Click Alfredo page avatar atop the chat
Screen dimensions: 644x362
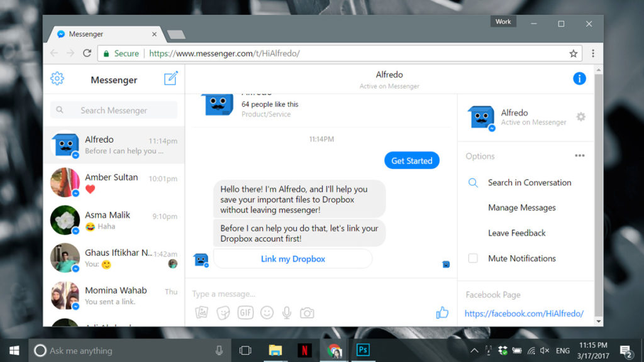point(218,105)
